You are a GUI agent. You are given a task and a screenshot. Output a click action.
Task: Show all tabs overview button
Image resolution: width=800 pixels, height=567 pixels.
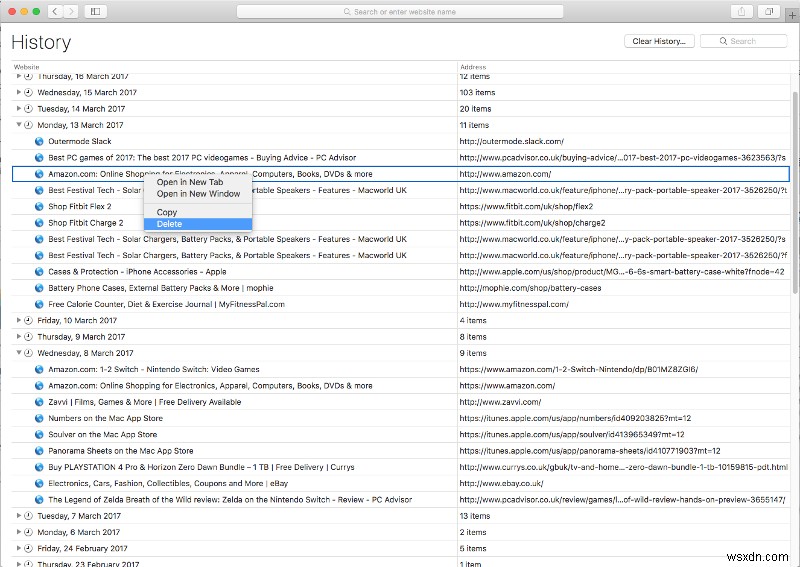pos(769,11)
